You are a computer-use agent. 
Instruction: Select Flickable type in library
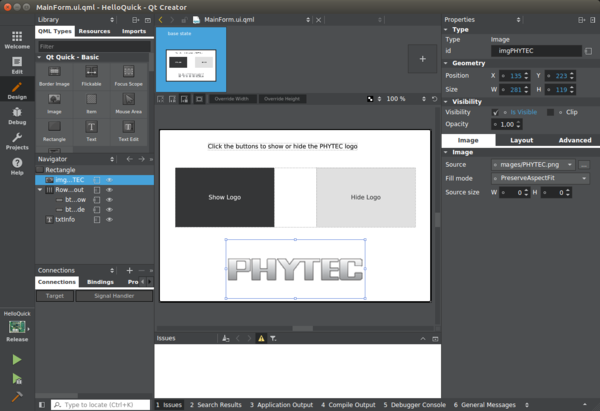point(91,76)
